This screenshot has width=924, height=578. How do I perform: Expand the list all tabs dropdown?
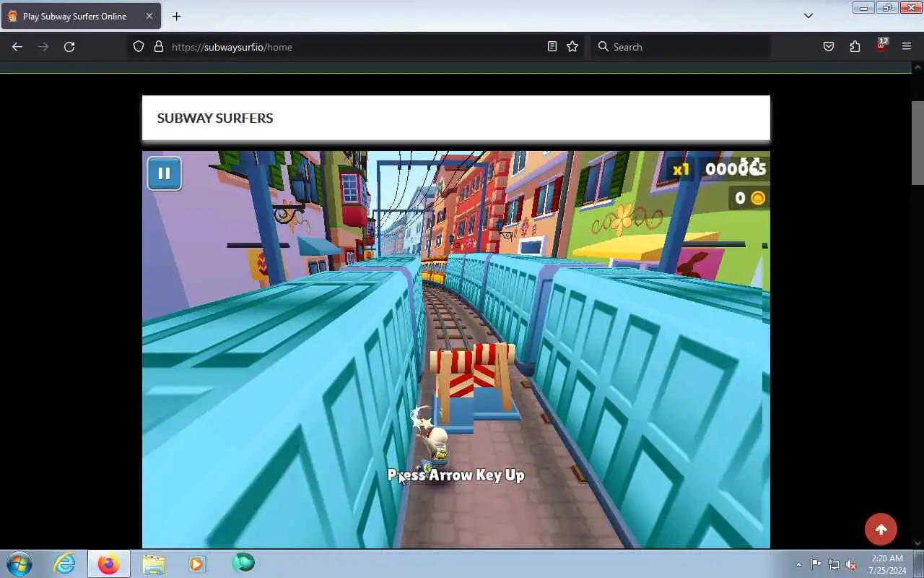coord(808,16)
